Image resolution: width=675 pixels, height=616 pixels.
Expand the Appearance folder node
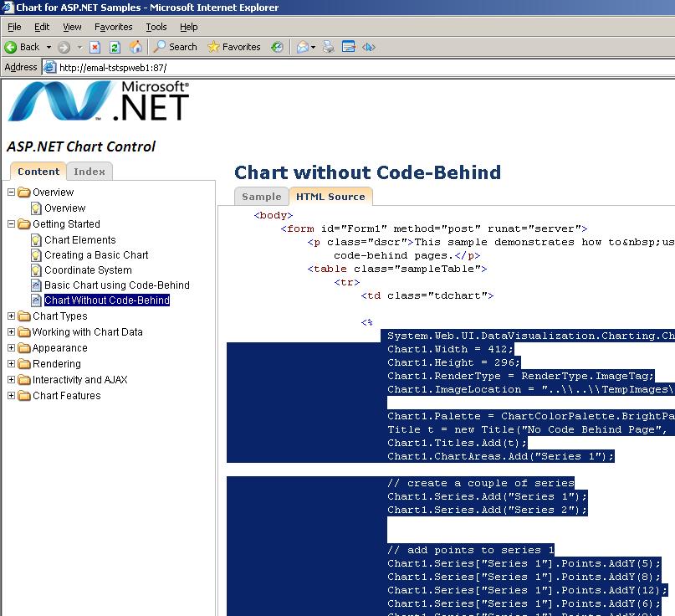coord(11,348)
